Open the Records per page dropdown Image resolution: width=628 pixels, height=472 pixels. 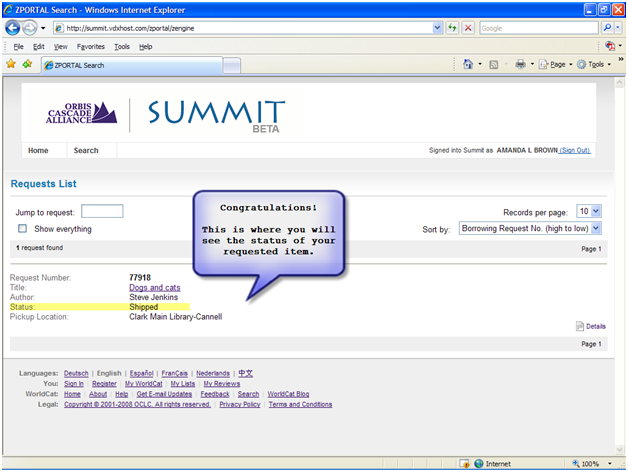pyautogui.click(x=589, y=211)
